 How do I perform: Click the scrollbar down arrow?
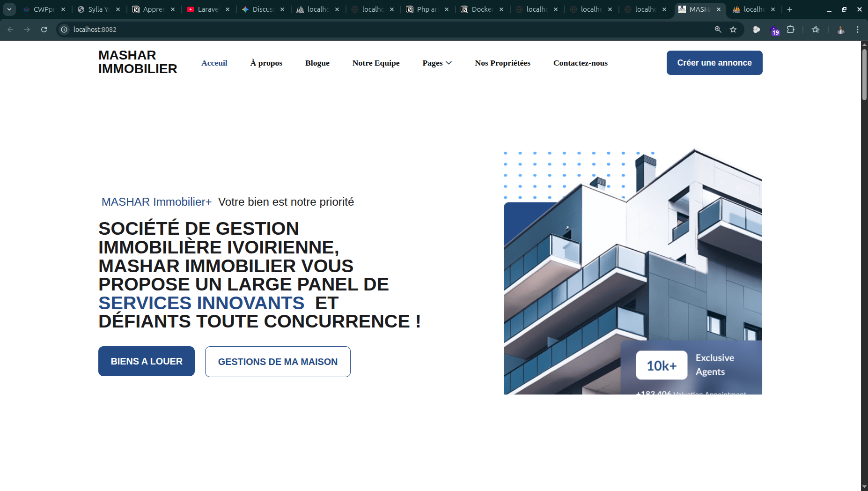pos(864,487)
